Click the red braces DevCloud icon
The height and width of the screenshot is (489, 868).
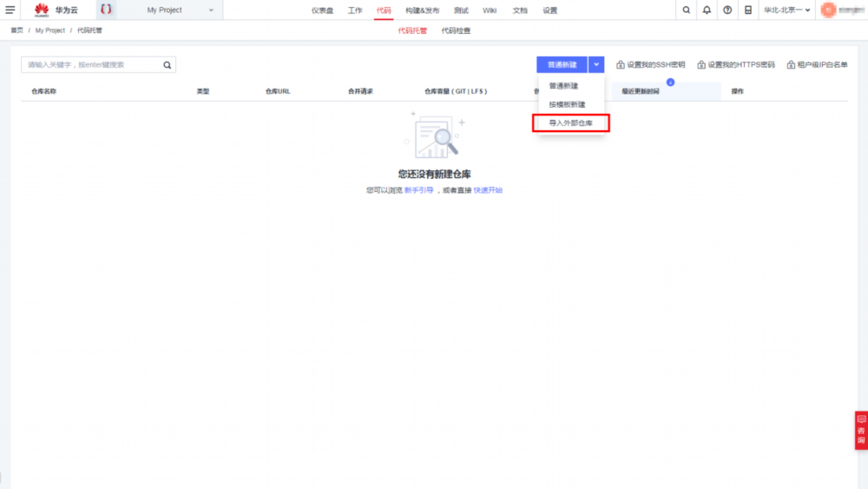[x=106, y=10]
